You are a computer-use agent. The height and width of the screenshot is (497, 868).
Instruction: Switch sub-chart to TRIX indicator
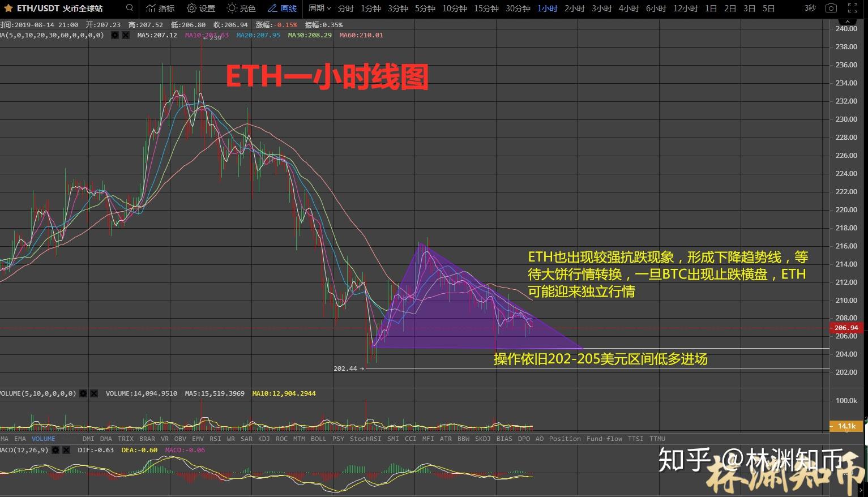[126, 439]
